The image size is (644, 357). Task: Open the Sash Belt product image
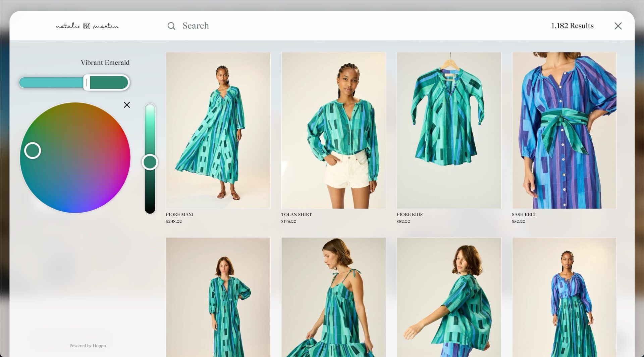(x=564, y=130)
